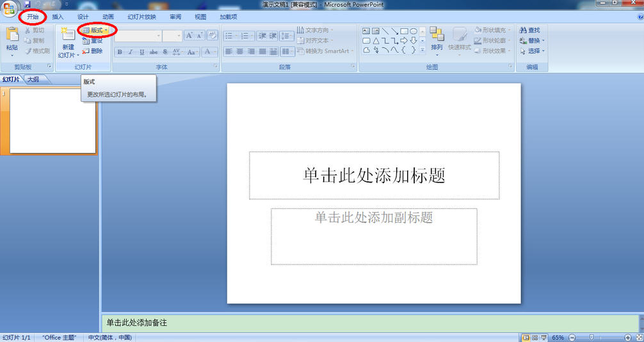Select the oval shape in the shapes gallery
Viewport: 644px width, 342px height.
tap(414, 31)
